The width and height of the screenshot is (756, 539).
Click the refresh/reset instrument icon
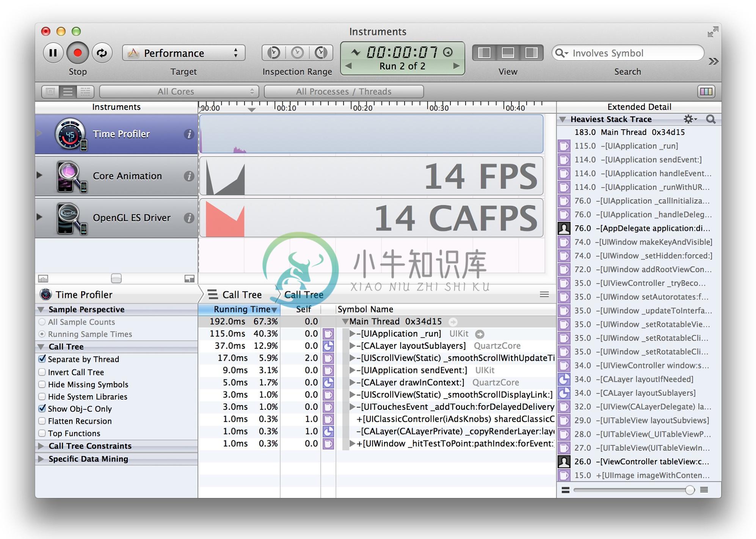tap(101, 53)
